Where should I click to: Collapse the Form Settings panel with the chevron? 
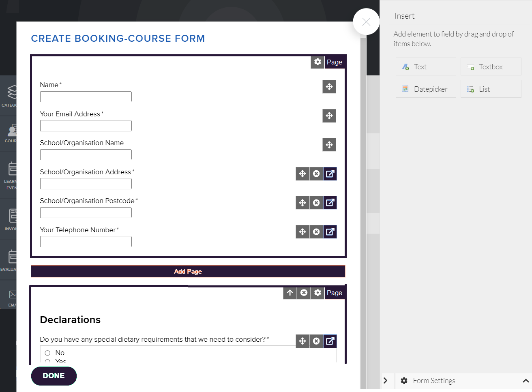pos(526,381)
